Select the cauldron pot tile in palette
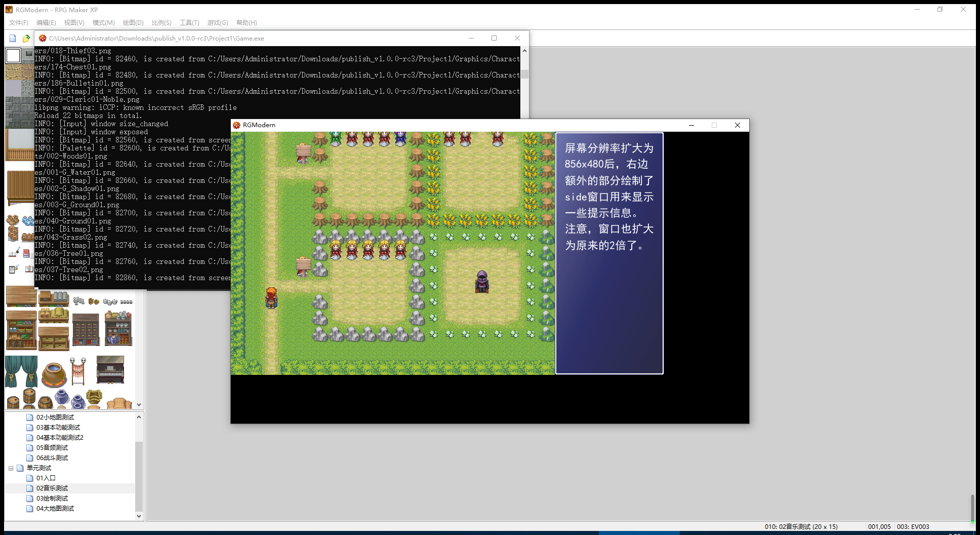Image resolution: width=980 pixels, height=535 pixels. [x=54, y=374]
